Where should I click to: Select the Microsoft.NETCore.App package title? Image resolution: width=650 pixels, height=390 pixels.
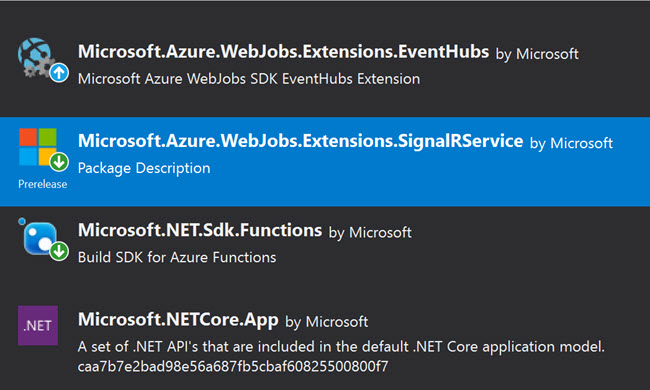[x=178, y=320]
